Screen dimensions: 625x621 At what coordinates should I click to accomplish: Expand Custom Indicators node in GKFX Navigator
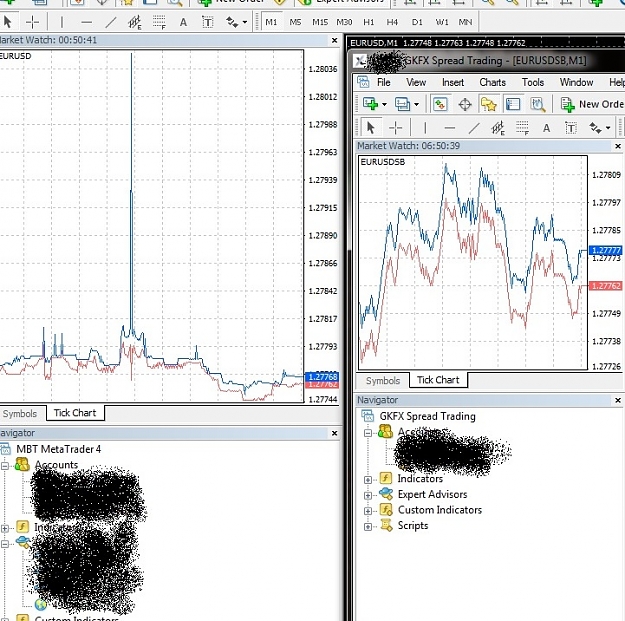pyautogui.click(x=368, y=511)
